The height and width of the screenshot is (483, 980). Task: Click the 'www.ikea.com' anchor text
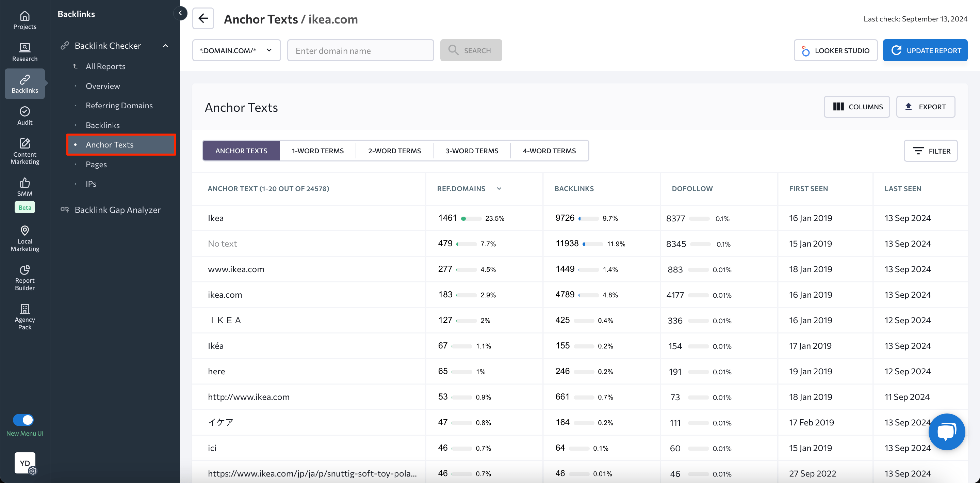[x=236, y=269]
